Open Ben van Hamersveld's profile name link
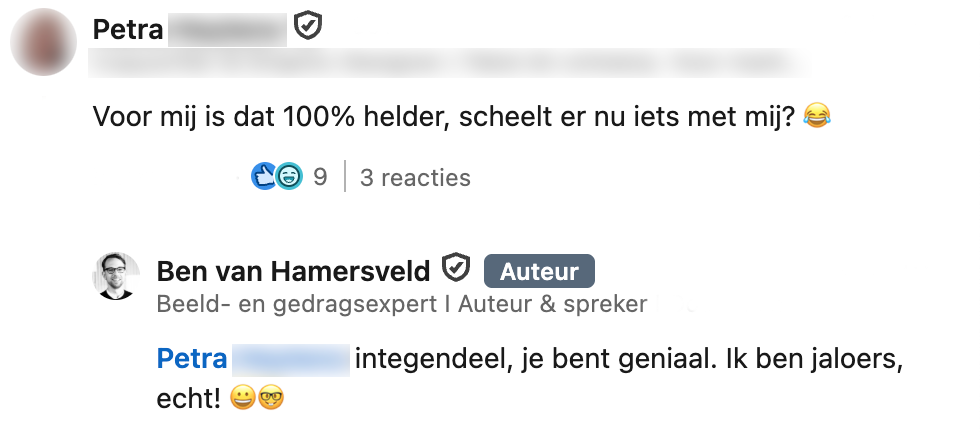Viewport: 980px width, 432px height. pyautogui.click(x=293, y=270)
